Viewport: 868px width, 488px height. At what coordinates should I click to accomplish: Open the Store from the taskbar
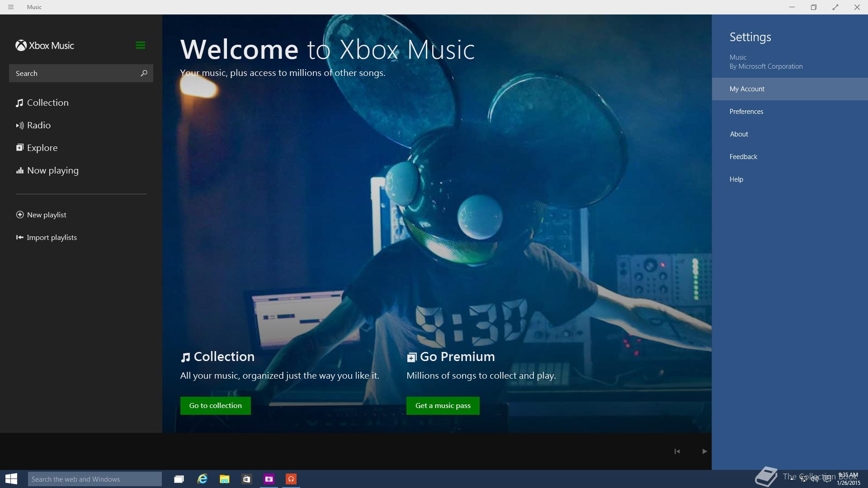246,479
